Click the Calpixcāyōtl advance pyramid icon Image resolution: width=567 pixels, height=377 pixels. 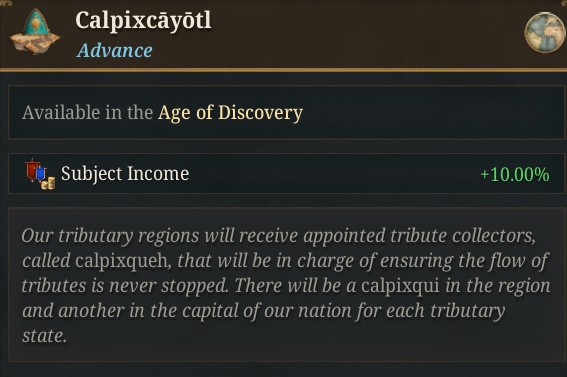[35, 32]
